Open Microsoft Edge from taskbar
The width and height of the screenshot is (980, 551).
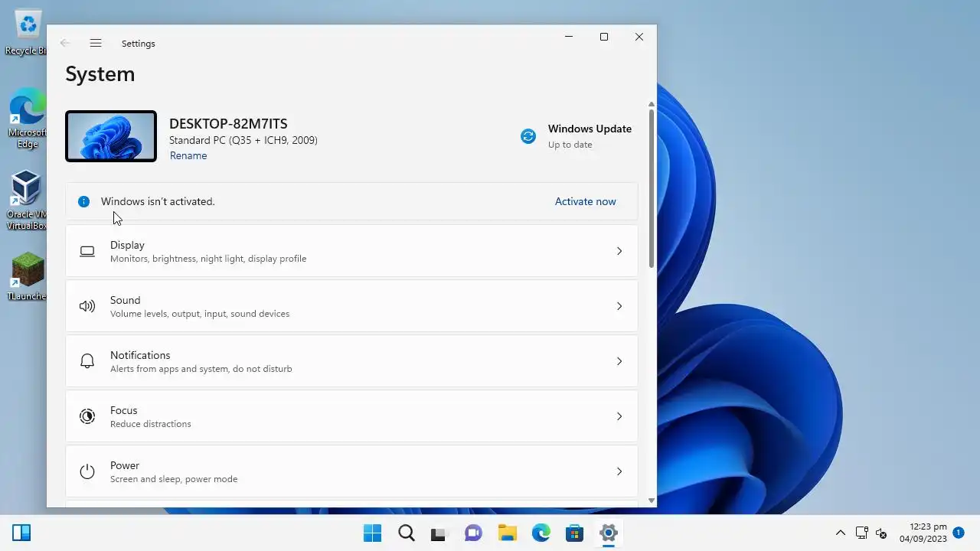541,533
